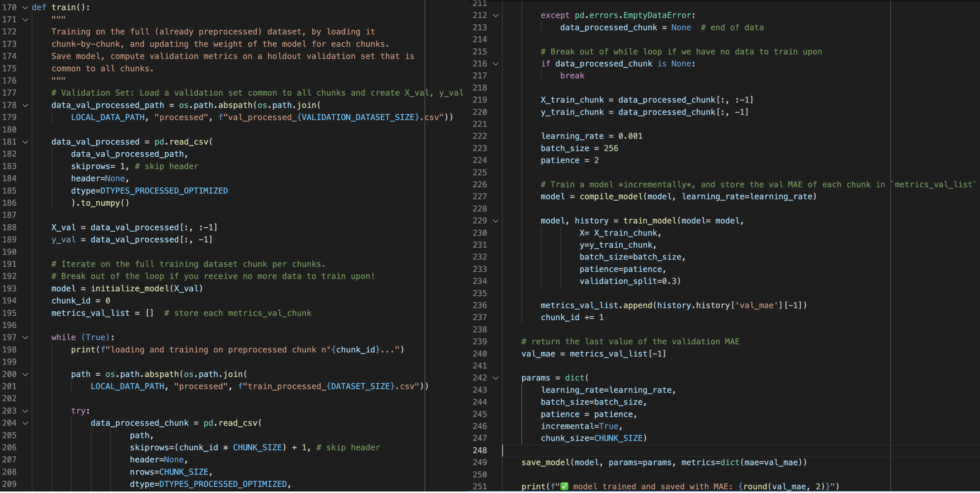Screen dimensions: 980x493
Task: Collapse the try block at line 203
Action: [x=25, y=411]
